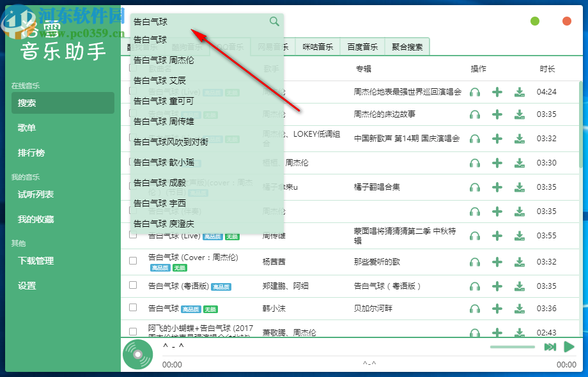Add 告白气球 by 杨茜茜 using plus icon
This screenshot has width=588, height=377.
[497, 261]
